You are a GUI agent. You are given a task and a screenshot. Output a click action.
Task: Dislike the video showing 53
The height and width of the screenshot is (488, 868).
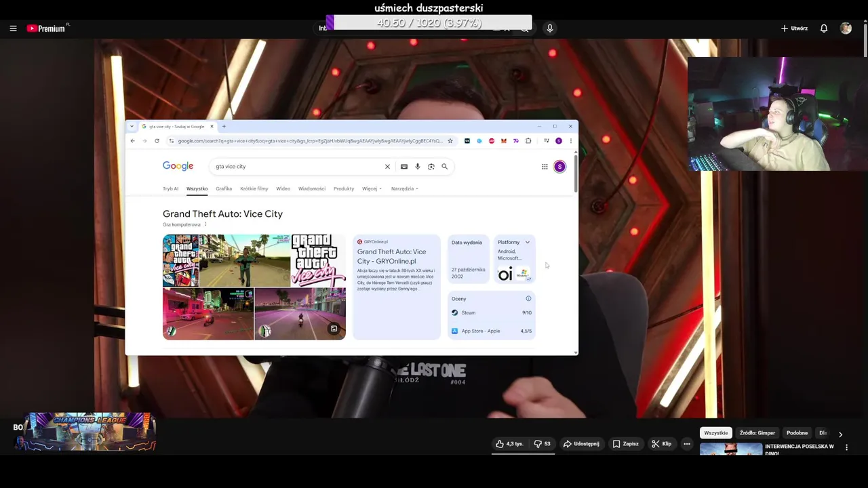(x=542, y=444)
